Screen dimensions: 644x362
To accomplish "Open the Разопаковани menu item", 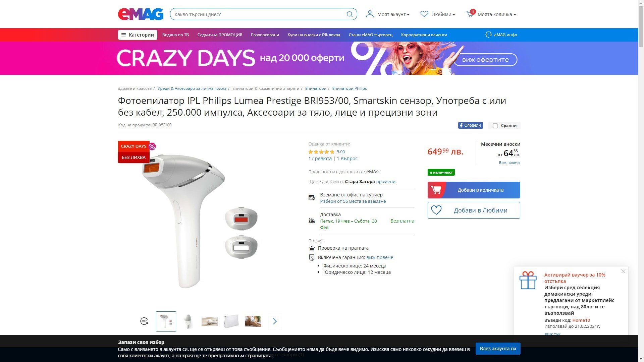I will click(265, 35).
